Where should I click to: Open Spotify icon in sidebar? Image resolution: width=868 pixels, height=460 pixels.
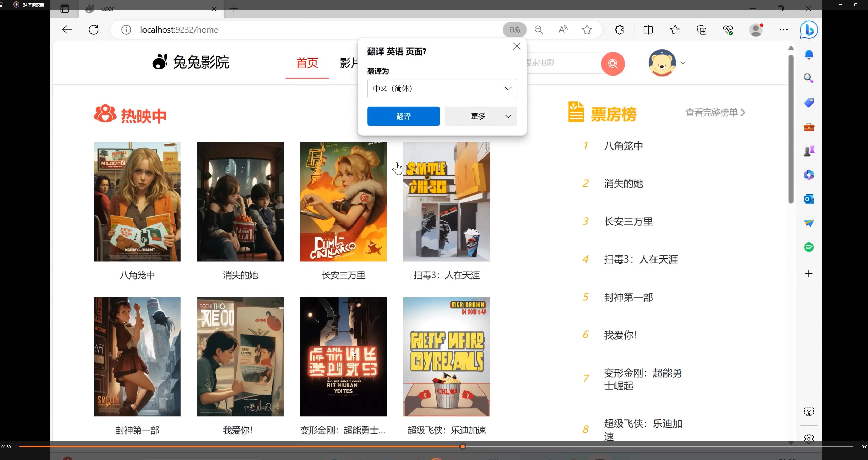pyautogui.click(x=809, y=247)
